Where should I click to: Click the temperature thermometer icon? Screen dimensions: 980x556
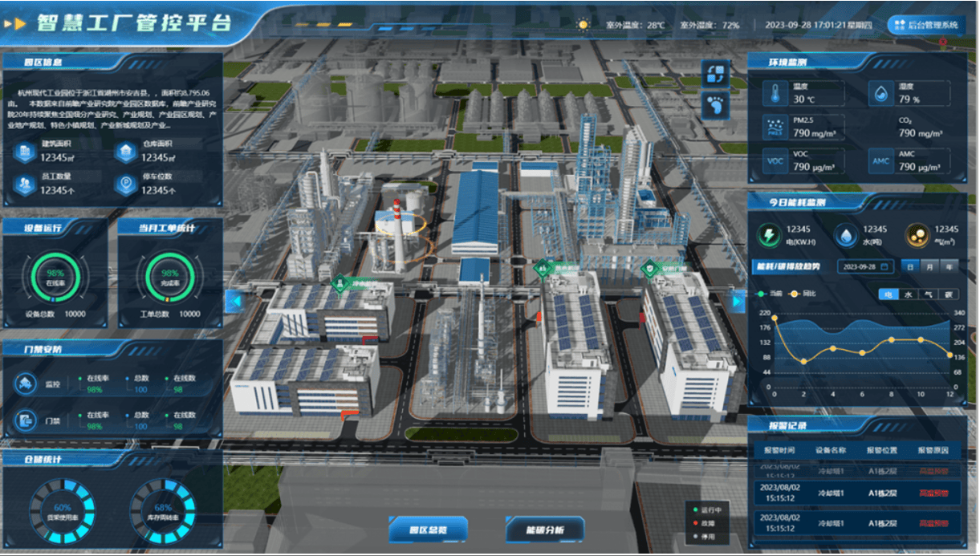[x=775, y=94]
